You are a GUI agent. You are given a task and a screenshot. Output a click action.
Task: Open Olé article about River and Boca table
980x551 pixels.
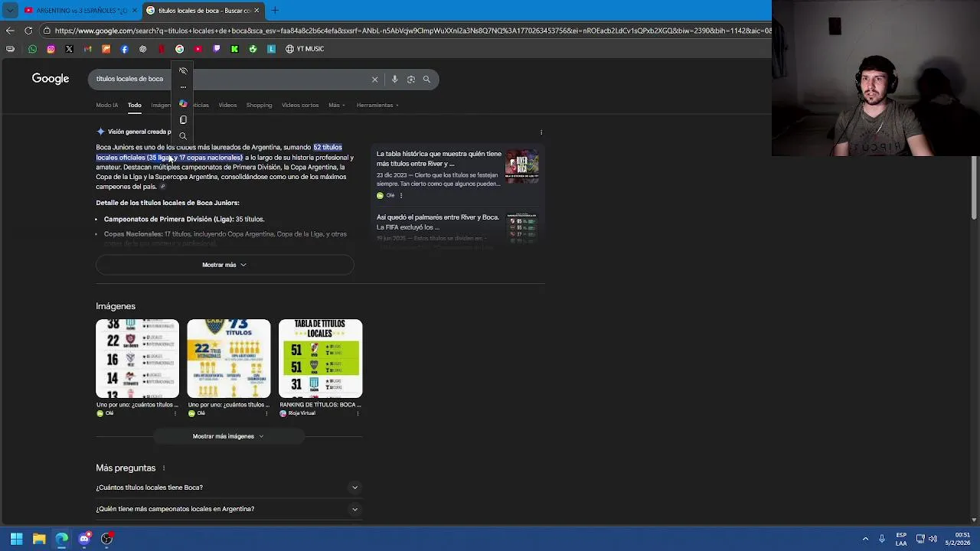(439, 158)
